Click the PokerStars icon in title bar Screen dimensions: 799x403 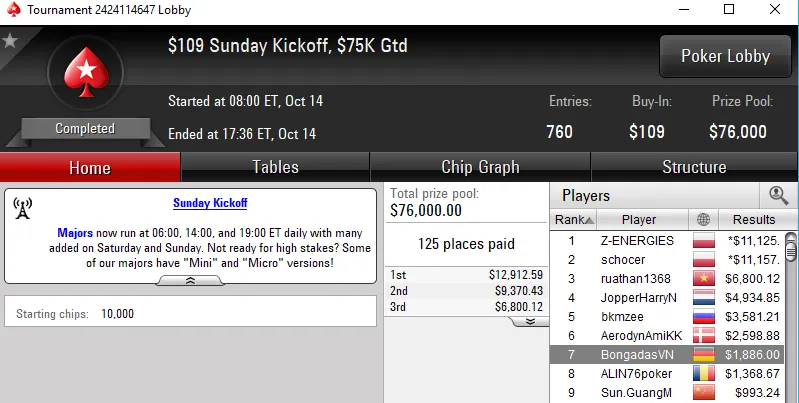(x=12, y=10)
